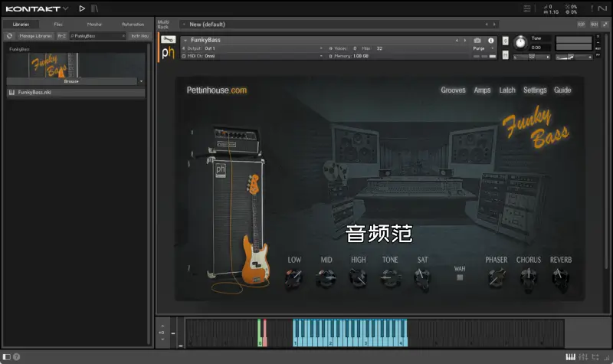Open the Pettinhouse.com link

217,90
